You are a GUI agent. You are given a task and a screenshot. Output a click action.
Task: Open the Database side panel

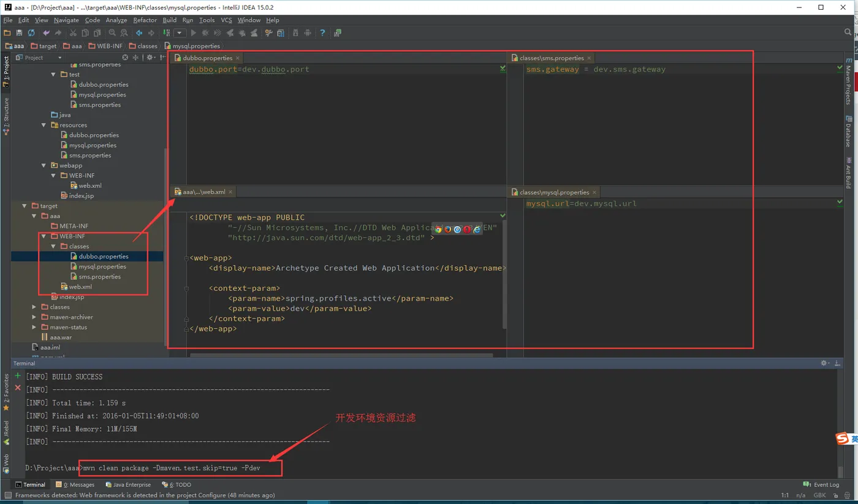coord(849,131)
